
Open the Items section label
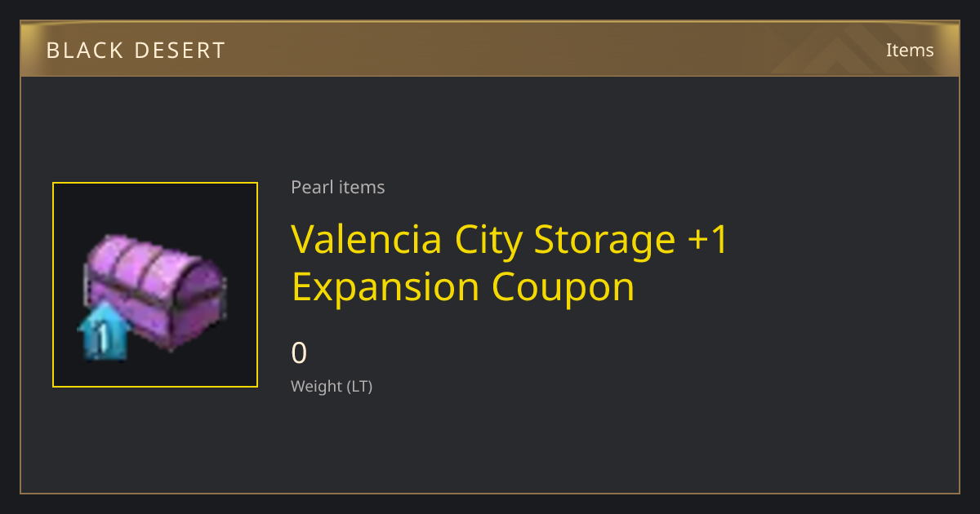click(x=910, y=50)
